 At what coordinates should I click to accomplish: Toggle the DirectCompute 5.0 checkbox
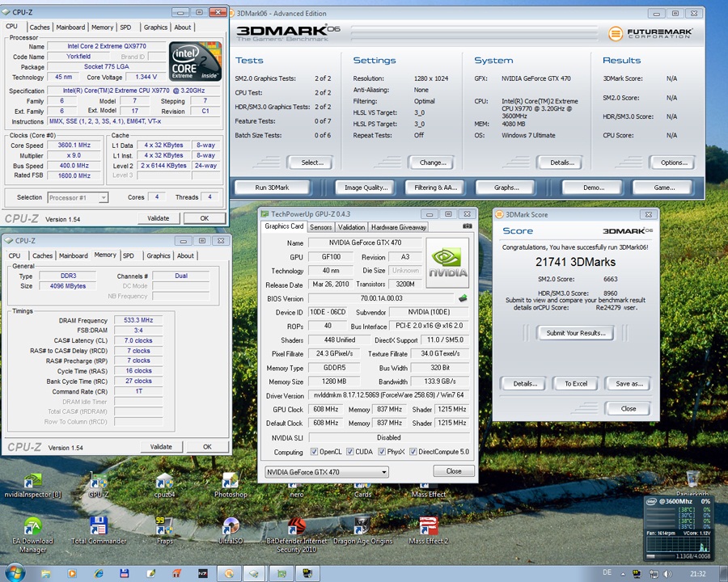click(x=413, y=452)
